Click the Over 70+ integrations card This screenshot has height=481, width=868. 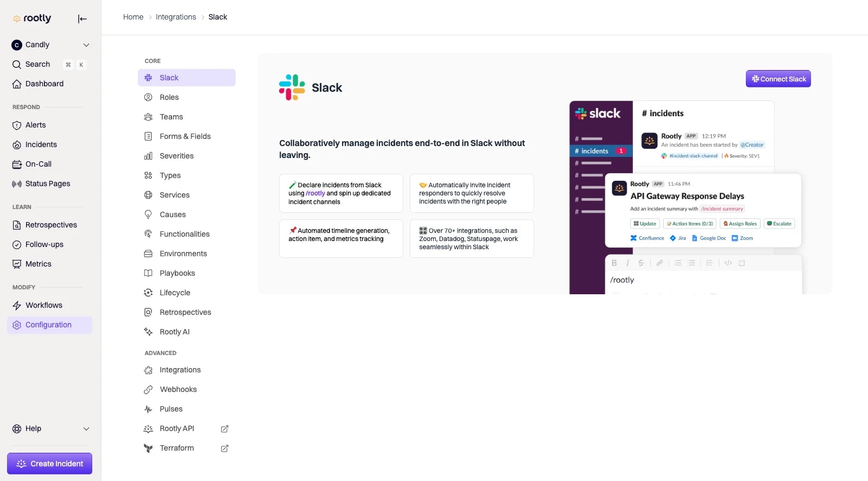point(472,239)
